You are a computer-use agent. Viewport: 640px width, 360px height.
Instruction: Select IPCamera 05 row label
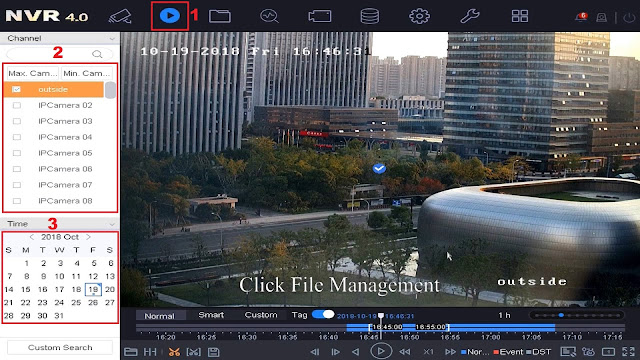point(65,153)
